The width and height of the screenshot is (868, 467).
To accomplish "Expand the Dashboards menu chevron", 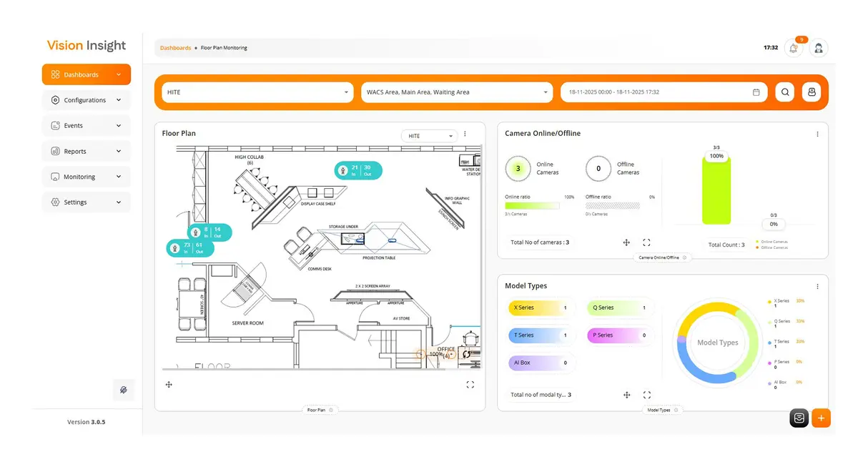I will coord(119,74).
